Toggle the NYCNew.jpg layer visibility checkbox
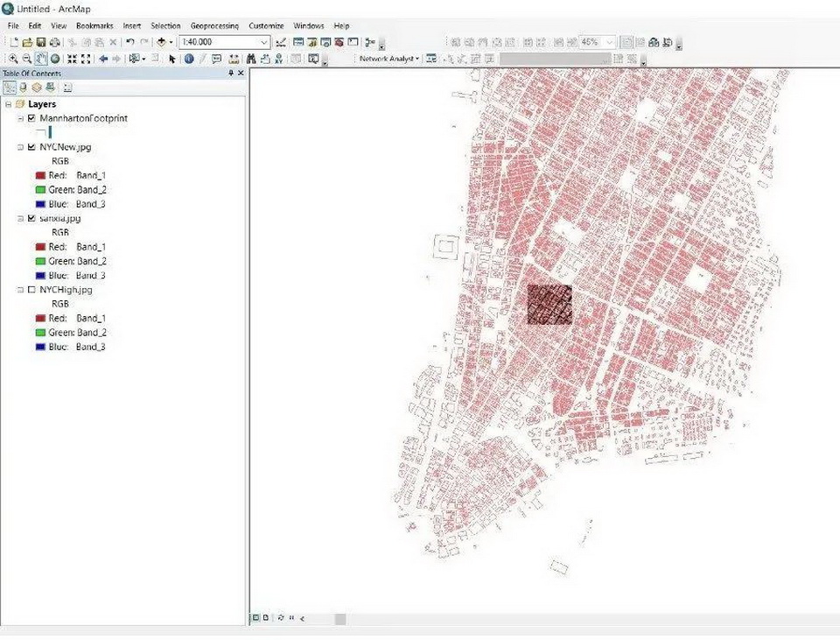This screenshot has width=840, height=640. (x=31, y=147)
